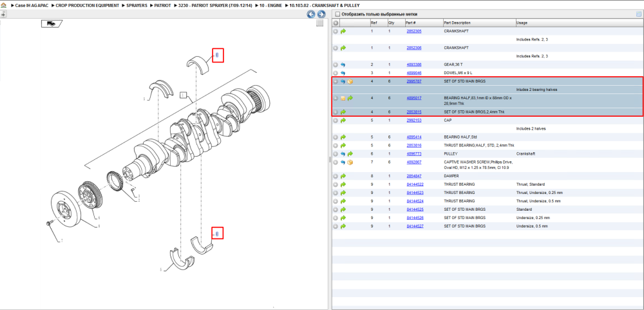644x310 pixels.
Task: Open 'SPRAYERS' breadcrumb
Action: [137, 6]
